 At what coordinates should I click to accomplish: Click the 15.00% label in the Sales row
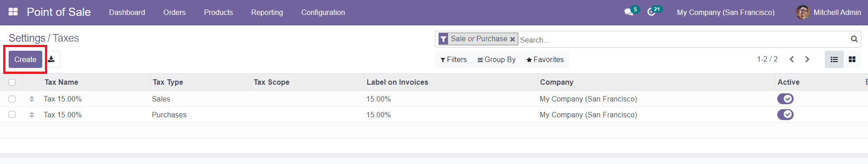pyautogui.click(x=379, y=99)
